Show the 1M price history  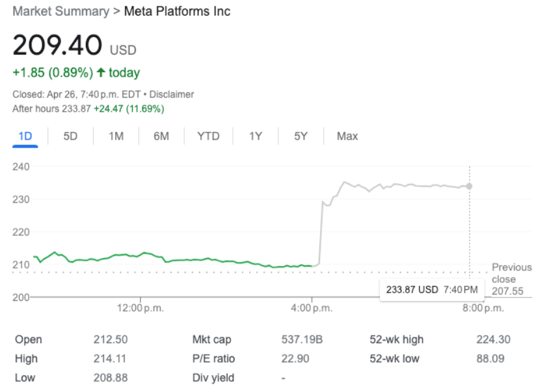click(116, 136)
